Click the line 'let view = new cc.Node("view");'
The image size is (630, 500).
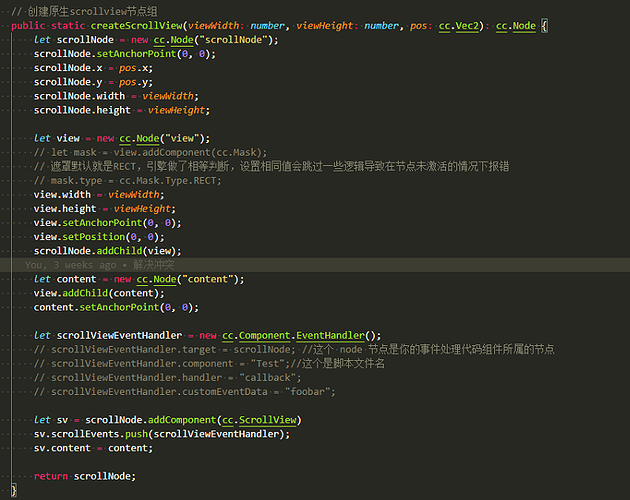[122, 138]
